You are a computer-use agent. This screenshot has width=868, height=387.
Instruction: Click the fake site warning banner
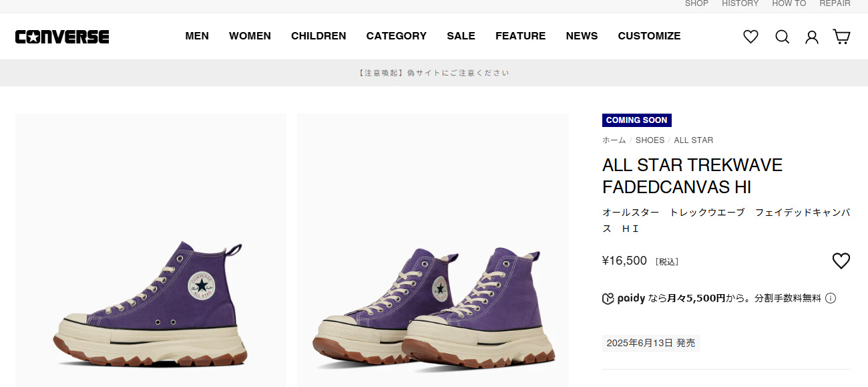434,72
